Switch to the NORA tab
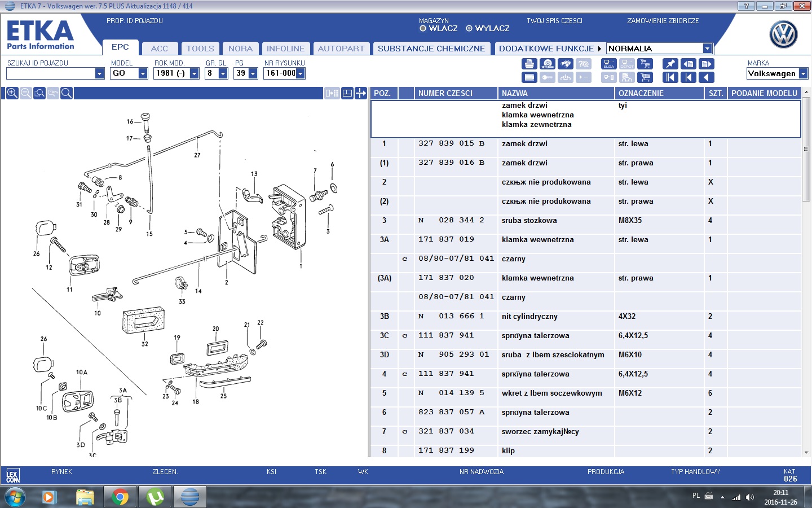The width and height of the screenshot is (812, 508). (x=241, y=49)
